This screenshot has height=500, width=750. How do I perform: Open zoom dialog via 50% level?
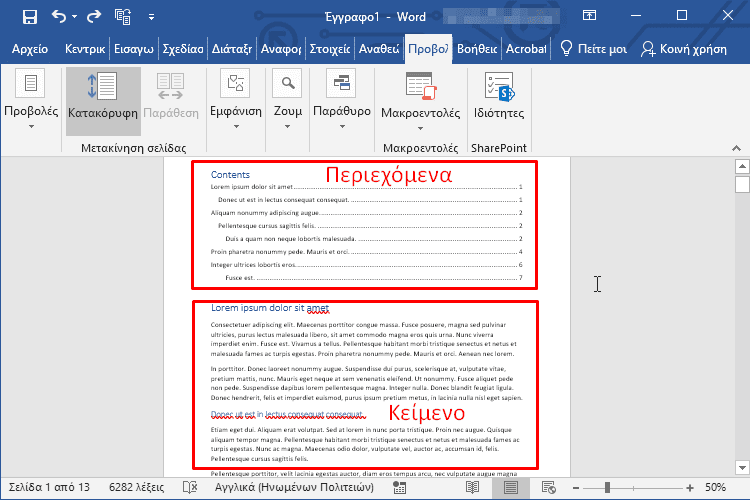(x=716, y=488)
